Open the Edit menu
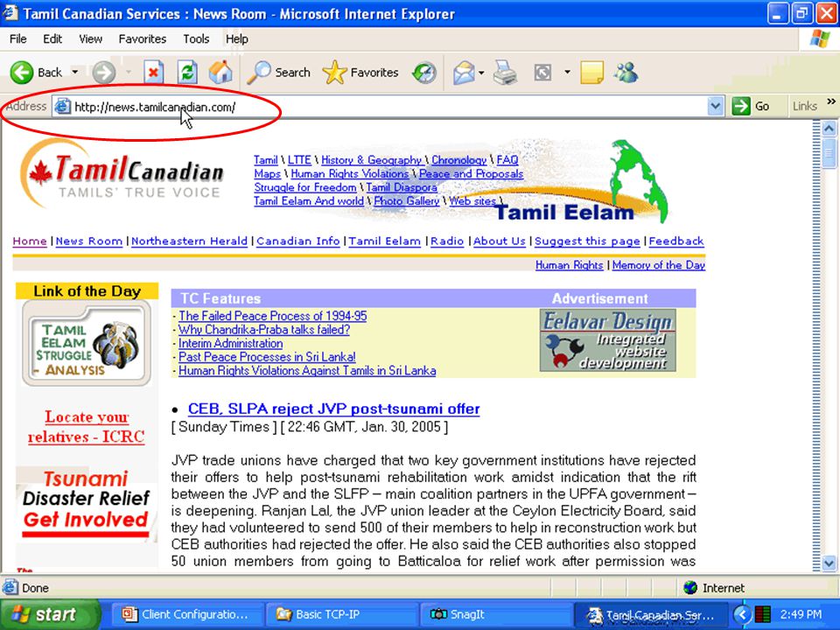Viewport: 840px width, 630px height. point(52,39)
